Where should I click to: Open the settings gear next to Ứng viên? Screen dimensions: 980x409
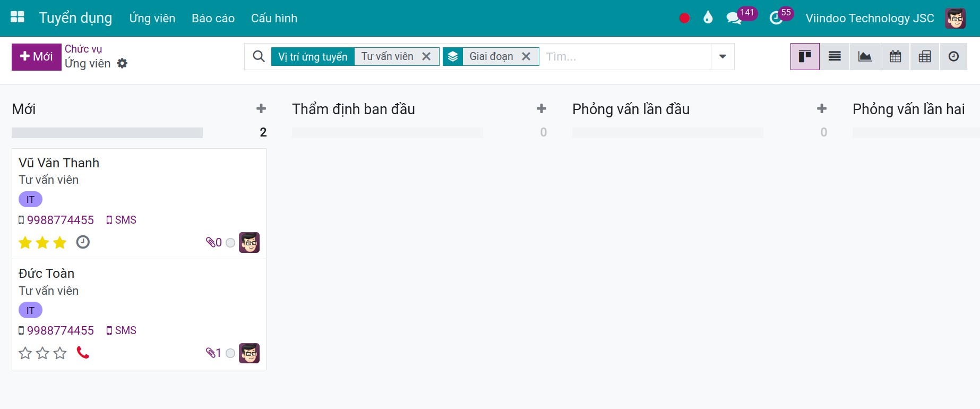(x=122, y=63)
